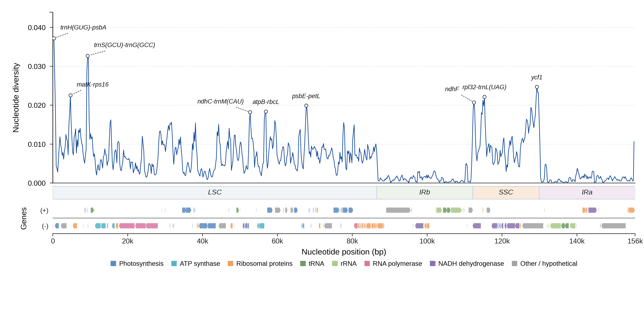
Task: Click the Photosynthesis legend color swatch
Action: [113, 264]
